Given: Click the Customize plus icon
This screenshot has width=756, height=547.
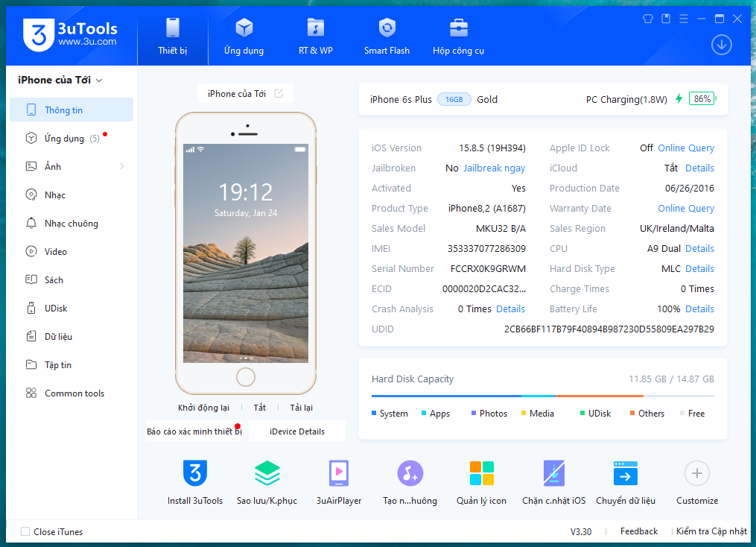Looking at the screenshot, I should tap(696, 474).
